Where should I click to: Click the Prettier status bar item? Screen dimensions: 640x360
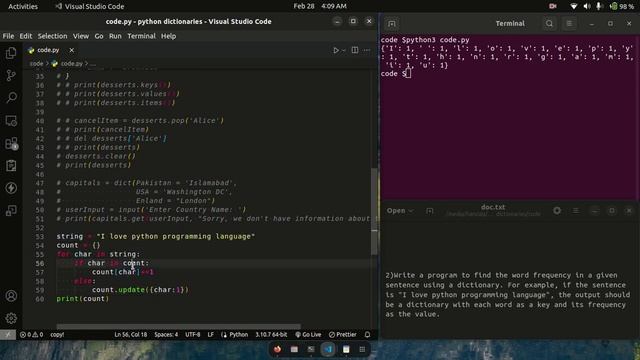342,334
